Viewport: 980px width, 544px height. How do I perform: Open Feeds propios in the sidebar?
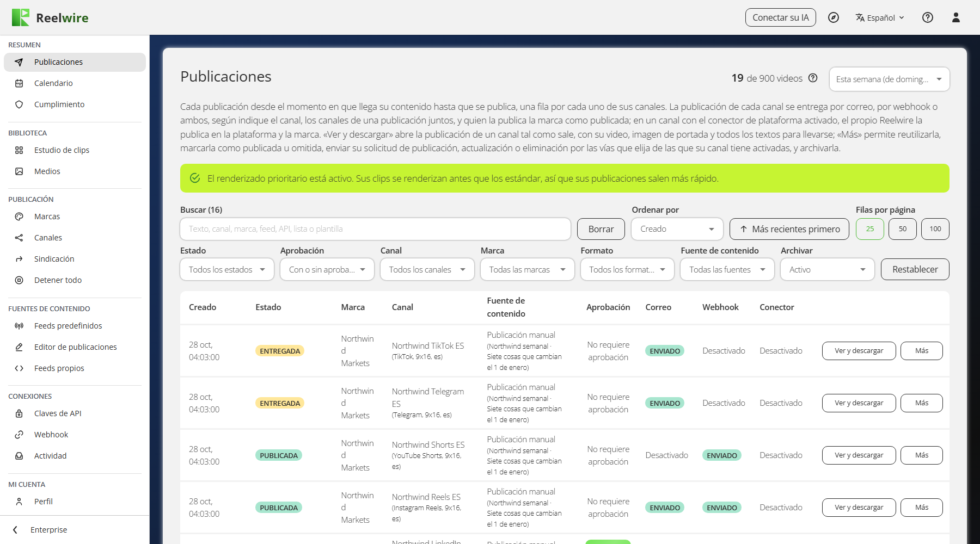pyautogui.click(x=75, y=368)
